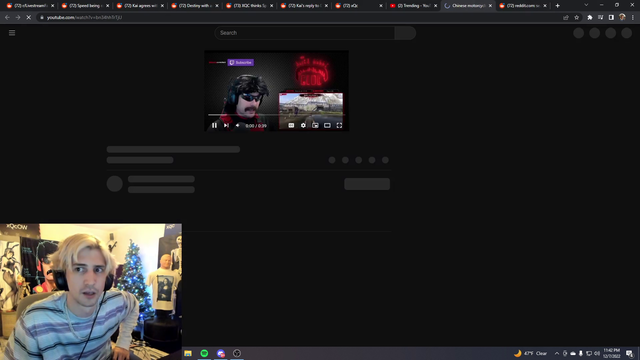Switch to the 'Speed being' tab
Image resolution: width=640 pixels, height=360 pixels.
pos(84,6)
